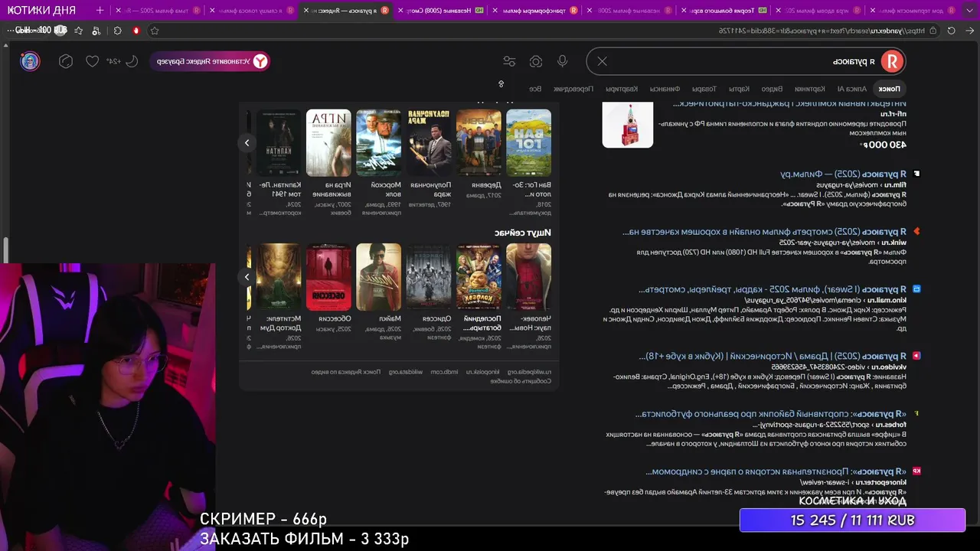Click the 'Сообщить об ошибке' link
980x551 pixels.
coord(521,381)
